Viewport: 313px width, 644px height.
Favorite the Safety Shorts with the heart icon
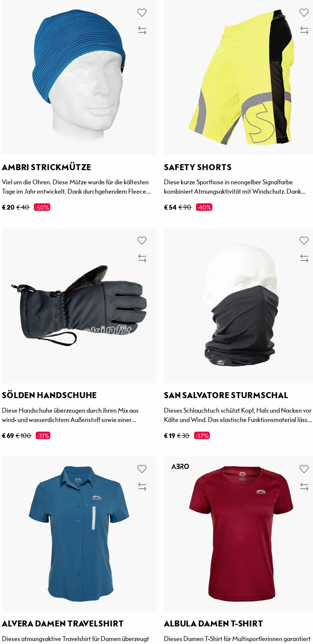click(x=304, y=13)
